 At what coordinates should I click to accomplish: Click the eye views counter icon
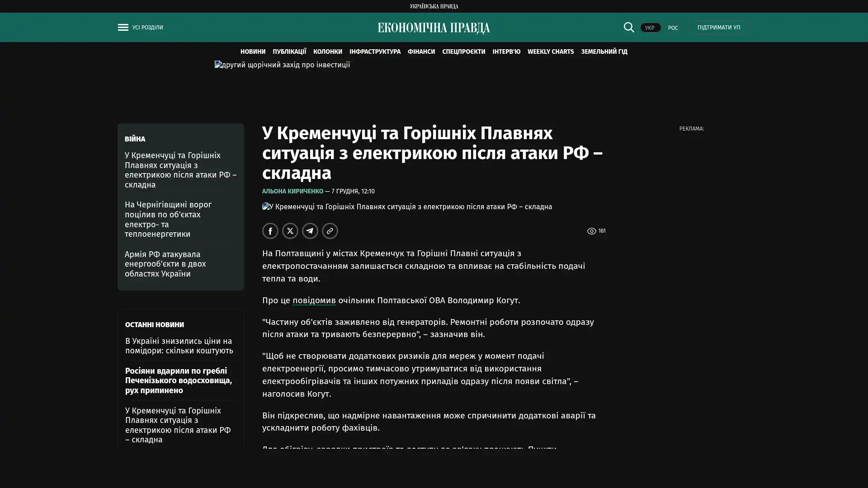[591, 231]
